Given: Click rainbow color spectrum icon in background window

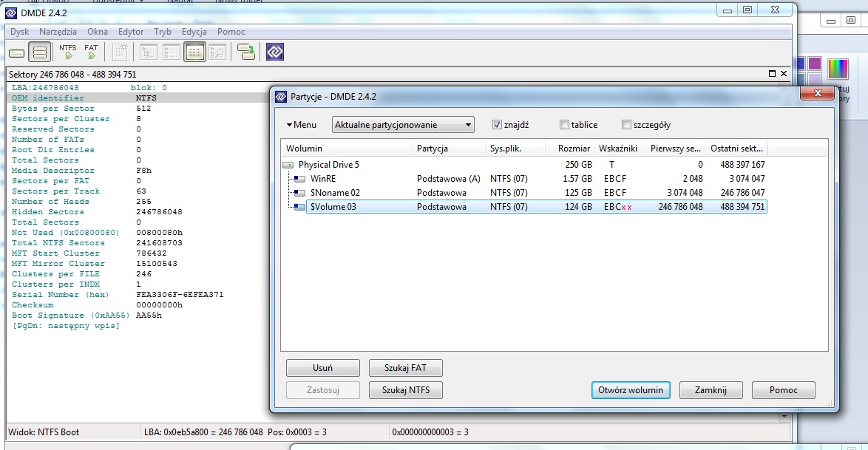Looking at the screenshot, I should (838, 69).
